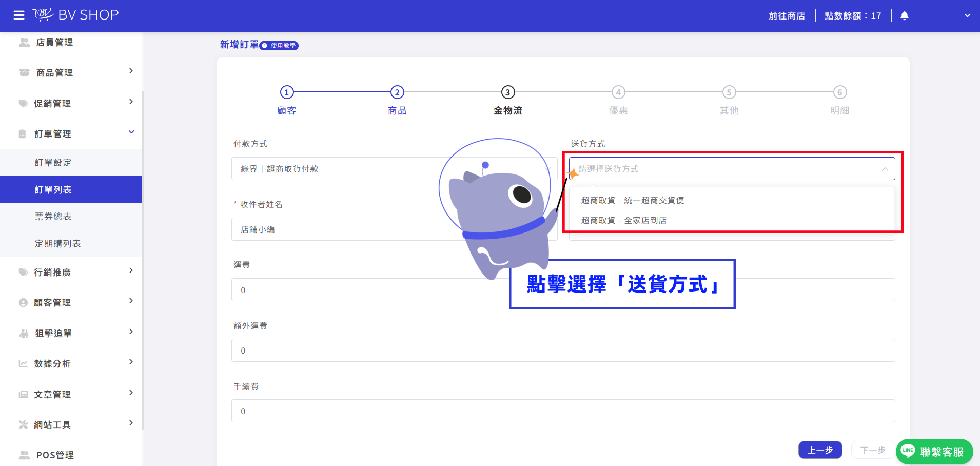Click the 狙擊追單 sidebar icon
The width and height of the screenshot is (980, 466).
pos(24,333)
